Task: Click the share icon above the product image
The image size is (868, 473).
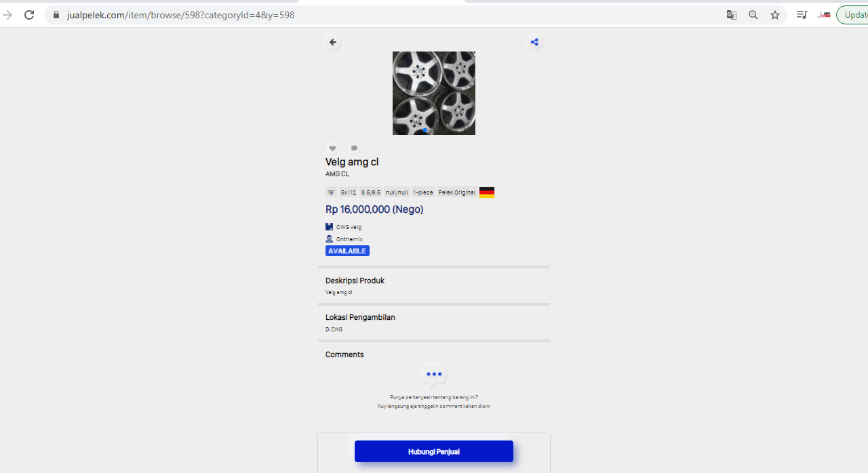Action: point(534,42)
